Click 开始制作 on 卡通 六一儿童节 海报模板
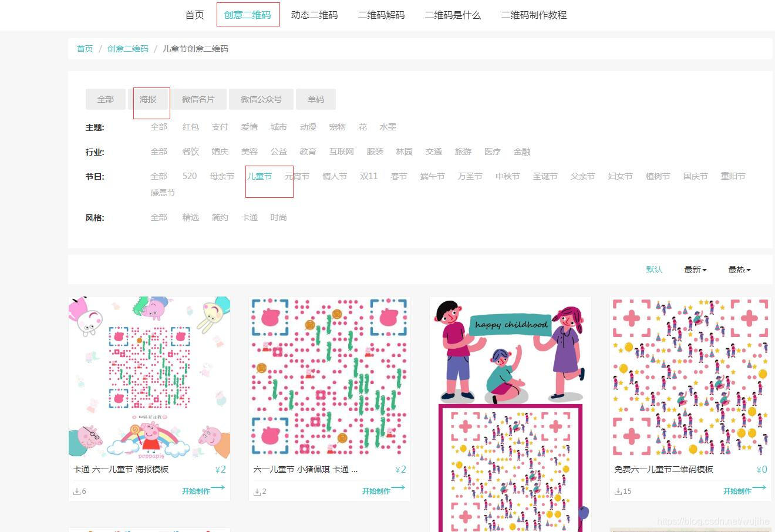 203,490
